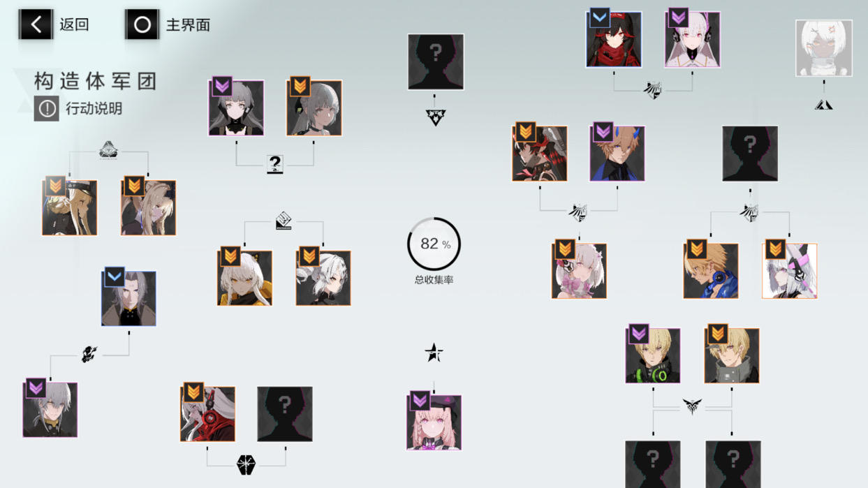This screenshot has width=868, height=488.
Task: Select the double-peak emblem under the white-haired portrait
Action: [823, 105]
